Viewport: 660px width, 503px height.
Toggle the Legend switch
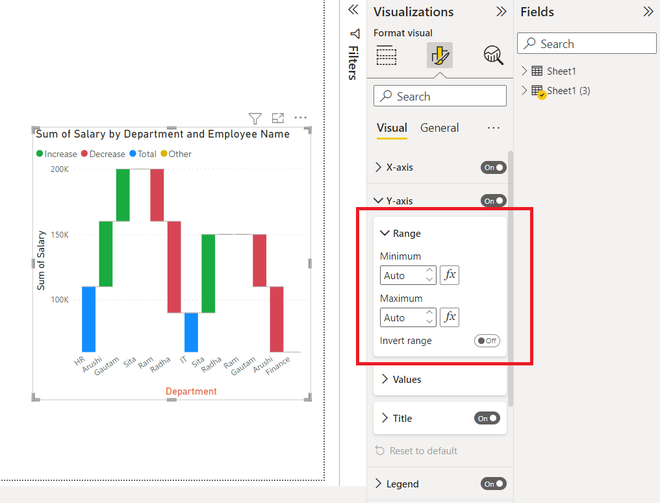tap(493, 484)
